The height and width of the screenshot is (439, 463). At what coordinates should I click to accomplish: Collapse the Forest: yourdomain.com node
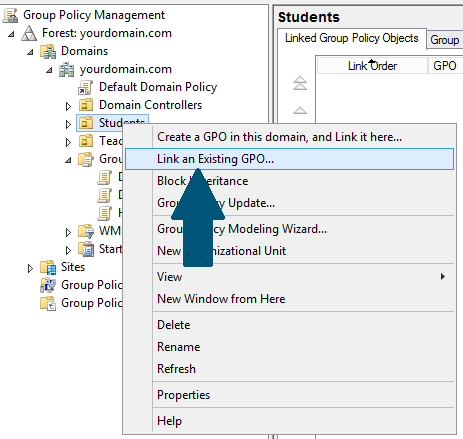pos(11,34)
